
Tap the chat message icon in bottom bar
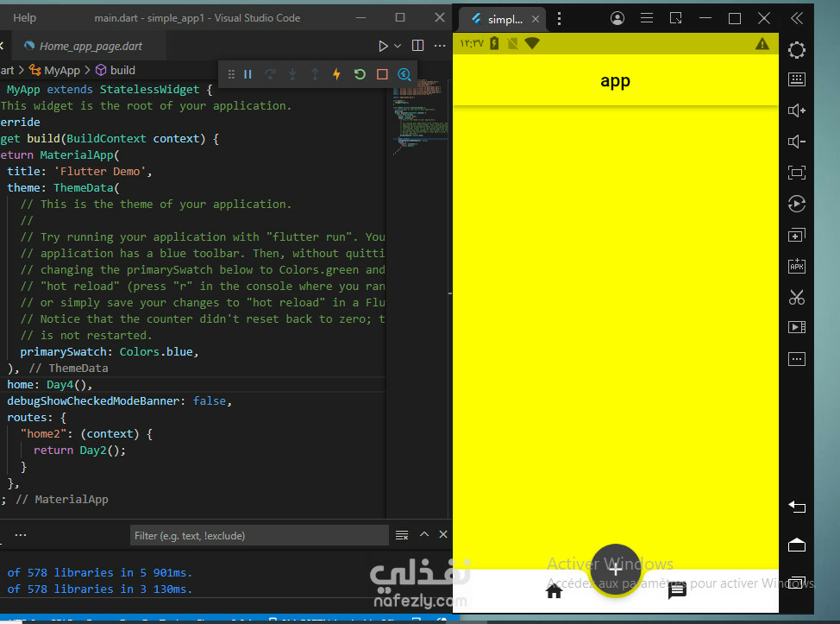click(x=677, y=591)
